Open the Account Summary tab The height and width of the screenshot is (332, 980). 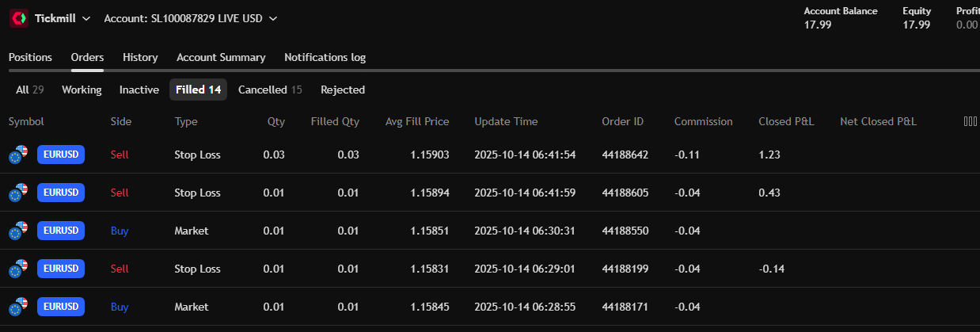(221, 57)
